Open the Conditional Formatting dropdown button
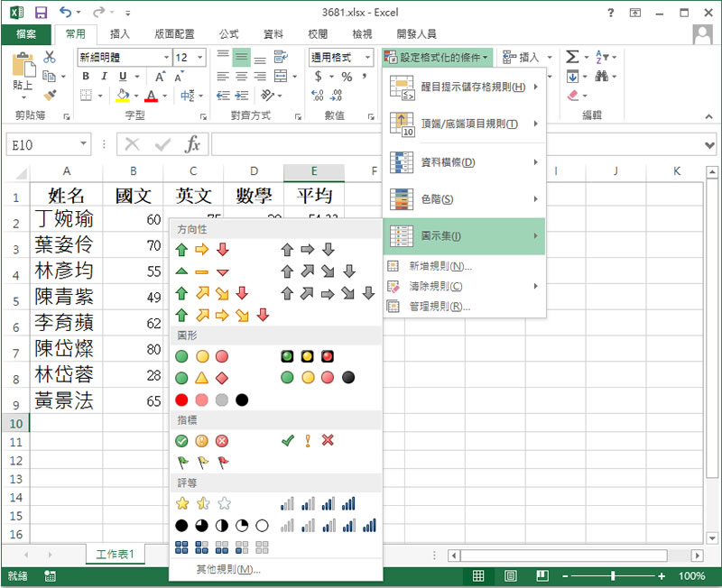 coord(438,58)
